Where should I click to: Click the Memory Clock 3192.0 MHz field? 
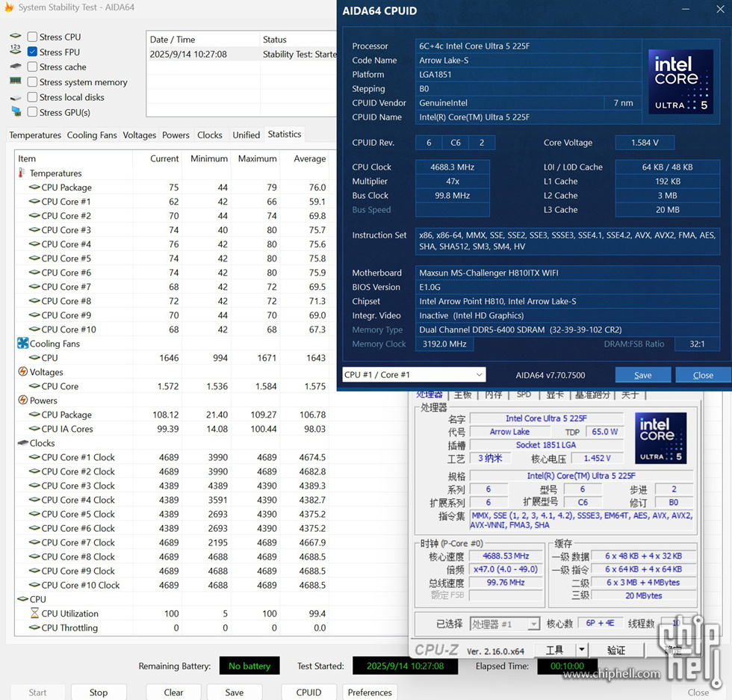coord(444,344)
